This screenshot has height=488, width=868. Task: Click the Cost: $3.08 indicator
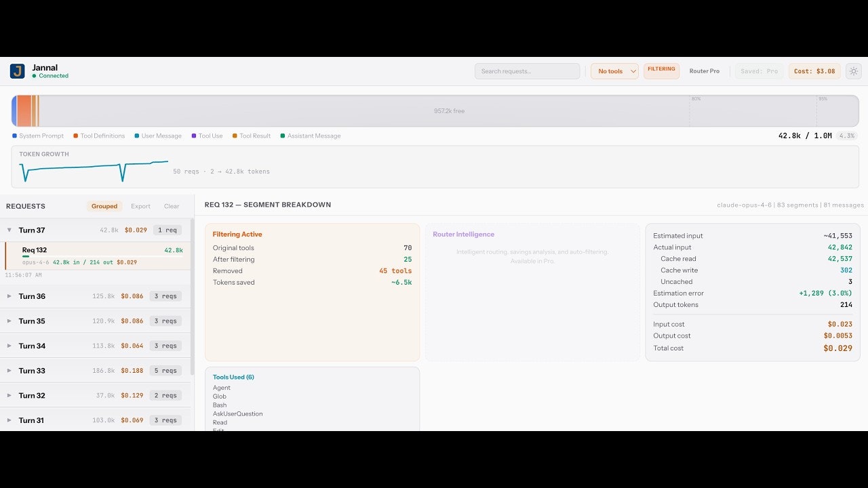click(x=814, y=70)
